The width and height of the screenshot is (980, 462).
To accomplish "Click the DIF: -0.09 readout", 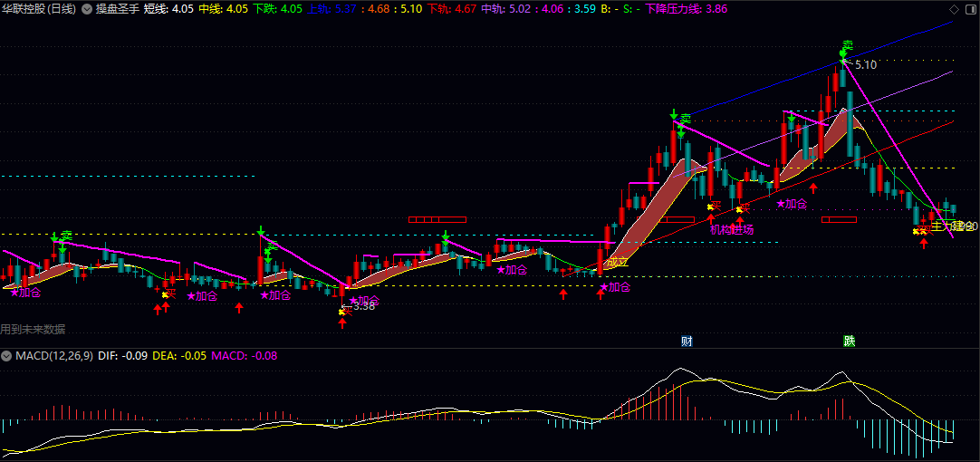I will click(122, 356).
